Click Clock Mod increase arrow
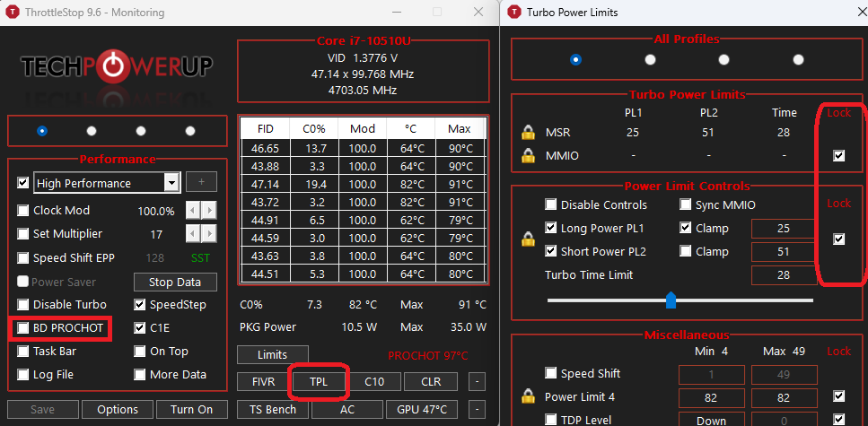 coord(208,211)
